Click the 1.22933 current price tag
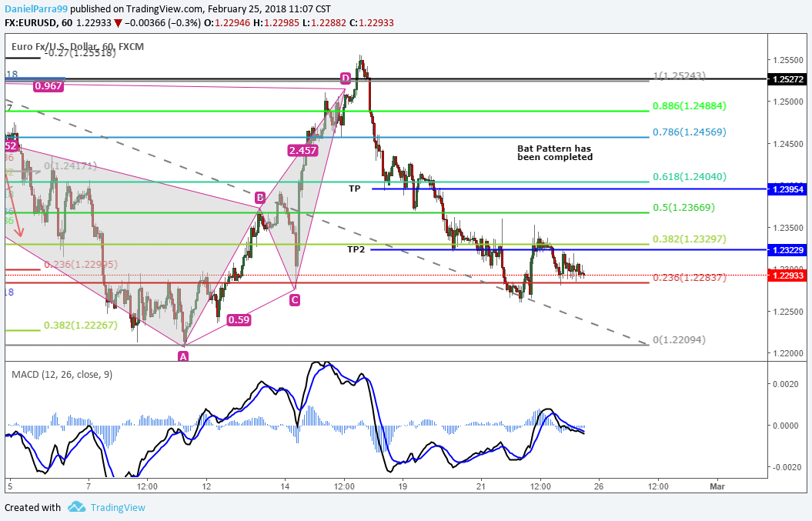Viewport: 812px width, 521px height. [x=787, y=276]
